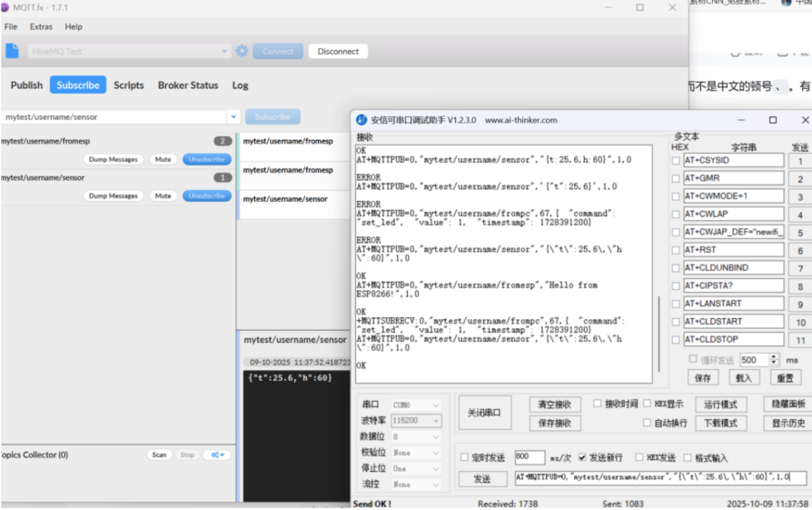The height and width of the screenshot is (510, 812).
Task: Click the 关闭串口 button
Action: pyautogui.click(x=485, y=413)
